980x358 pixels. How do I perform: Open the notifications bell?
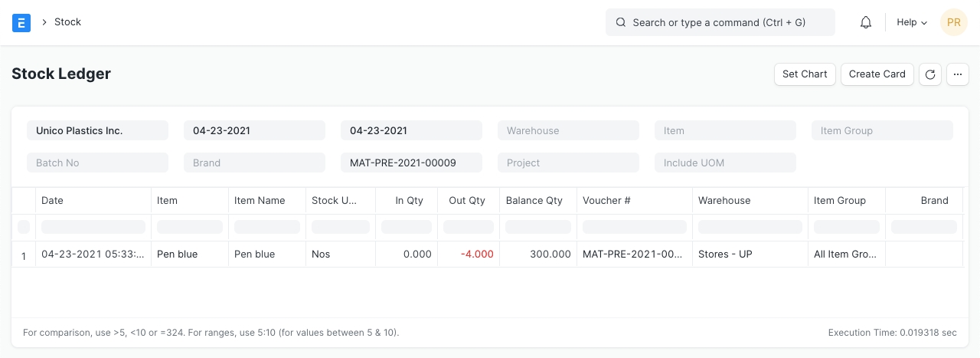(x=866, y=22)
